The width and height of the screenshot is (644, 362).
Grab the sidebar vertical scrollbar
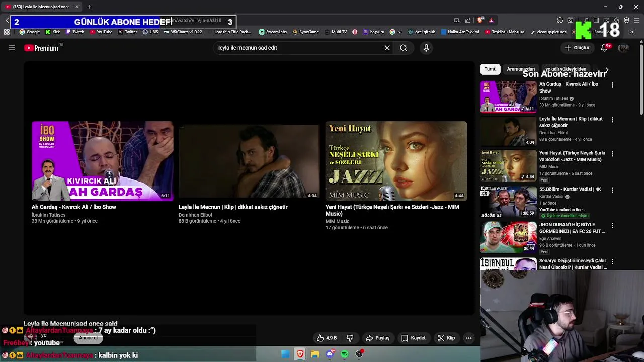click(641, 79)
